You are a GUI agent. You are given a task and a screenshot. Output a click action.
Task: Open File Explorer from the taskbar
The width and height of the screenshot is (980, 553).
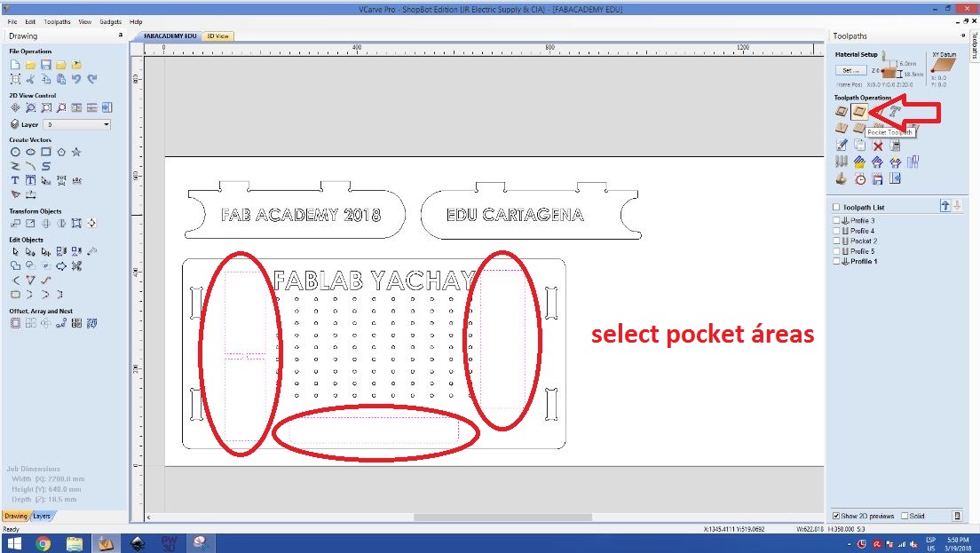75,543
